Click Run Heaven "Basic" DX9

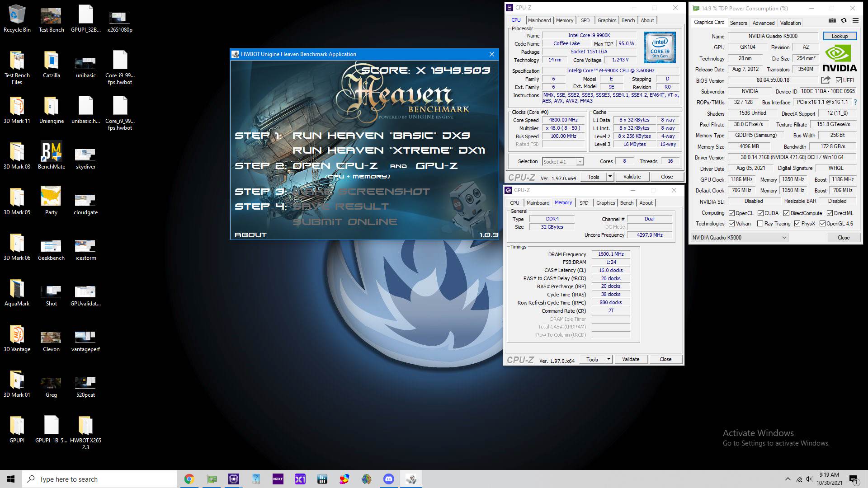click(x=381, y=136)
